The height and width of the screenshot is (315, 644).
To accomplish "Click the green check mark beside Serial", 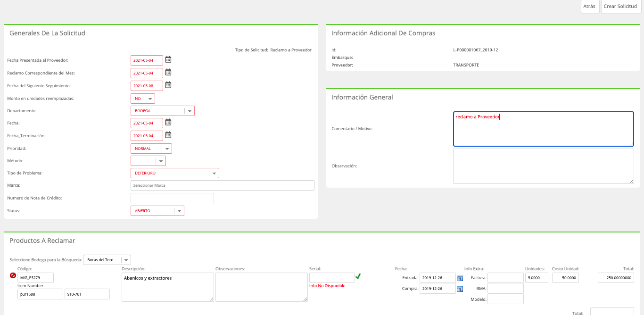I will 358,276.
